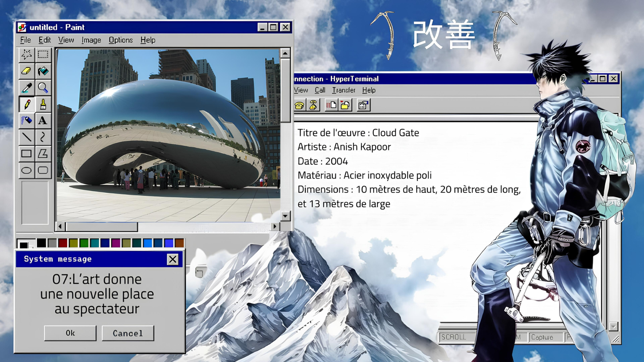Click the 'System message' title text

click(58, 259)
